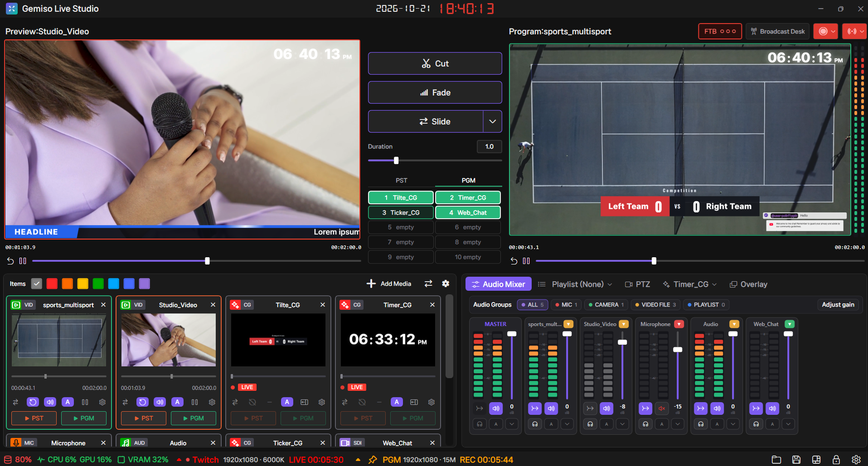Screen dimensions: 868x466
Task: Open the folder icon in status bar
Action: coord(776,460)
